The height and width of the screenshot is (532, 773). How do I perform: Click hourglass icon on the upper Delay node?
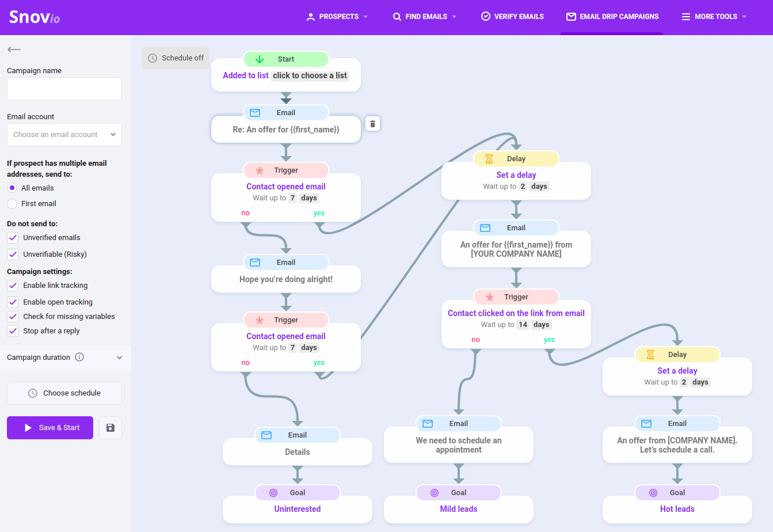(489, 159)
